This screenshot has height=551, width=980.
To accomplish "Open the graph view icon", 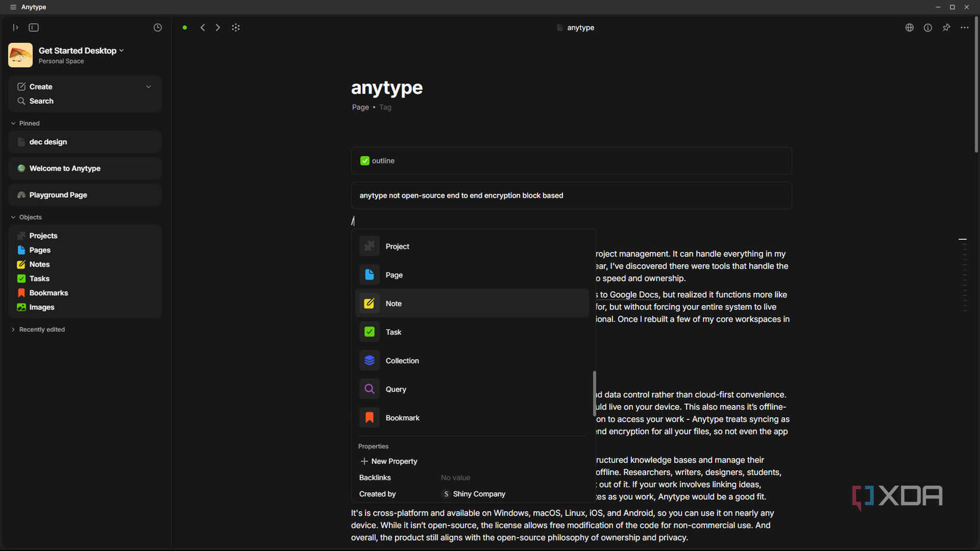I will pyautogui.click(x=236, y=27).
